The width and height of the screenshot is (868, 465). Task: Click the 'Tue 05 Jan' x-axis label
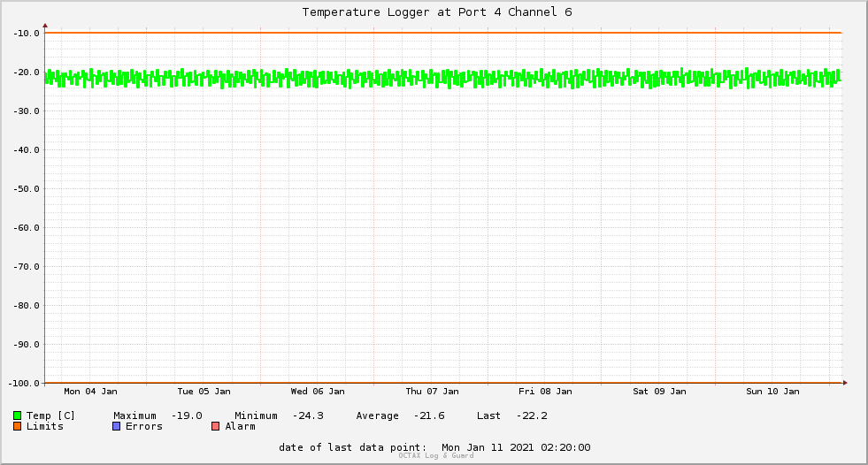(204, 392)
